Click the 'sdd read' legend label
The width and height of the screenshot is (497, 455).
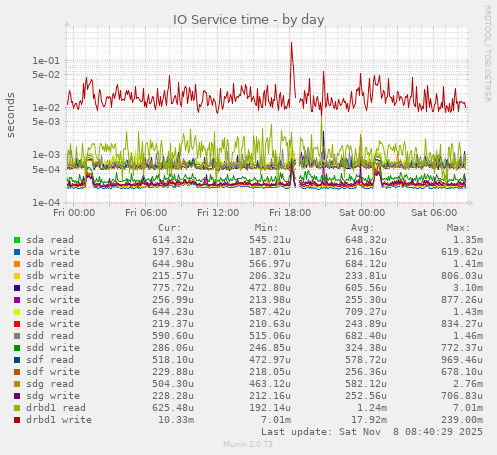point(50,336)
